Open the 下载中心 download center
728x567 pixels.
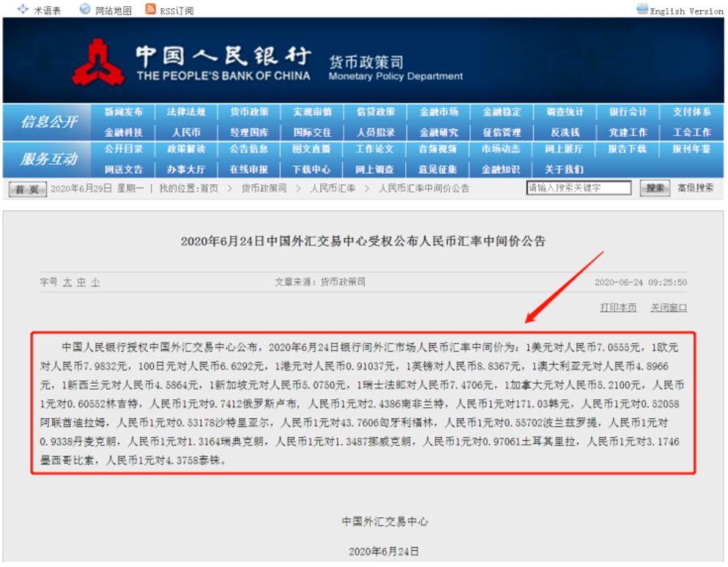coord(311,169)
